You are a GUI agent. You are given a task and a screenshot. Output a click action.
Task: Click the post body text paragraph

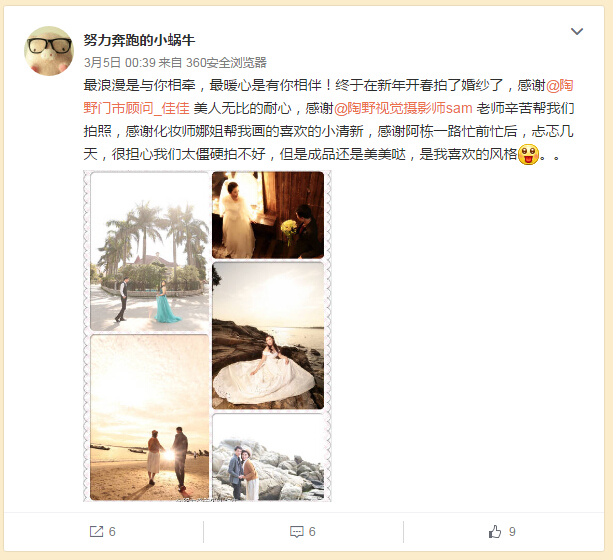328,120
